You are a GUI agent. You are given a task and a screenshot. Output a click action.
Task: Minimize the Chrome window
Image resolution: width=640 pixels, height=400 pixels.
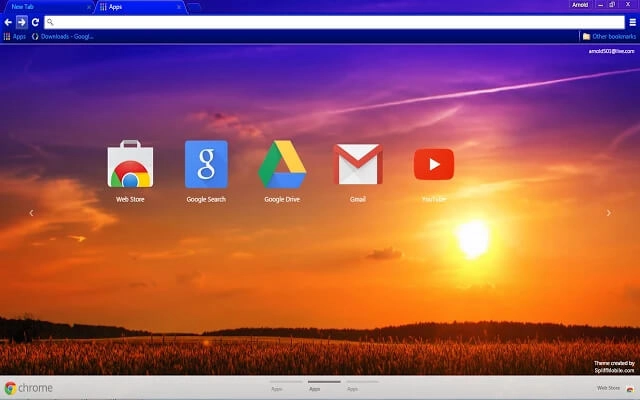click(600, 5)
